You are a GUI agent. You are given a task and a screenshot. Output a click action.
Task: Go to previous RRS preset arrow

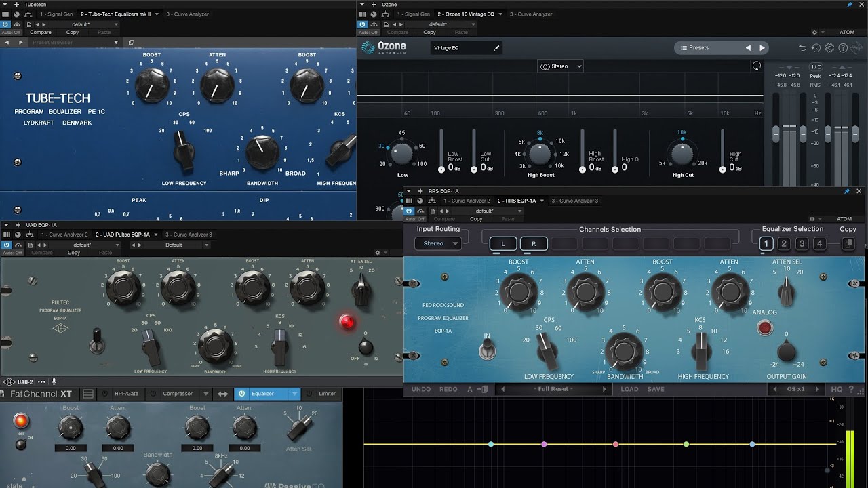(x=502, y=389)
